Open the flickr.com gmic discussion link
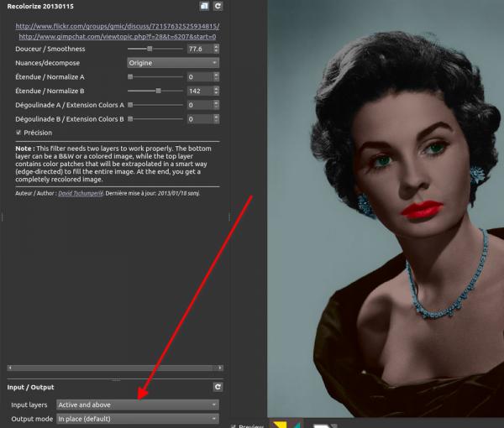This screenshot has width=504, height=428. 118,26
